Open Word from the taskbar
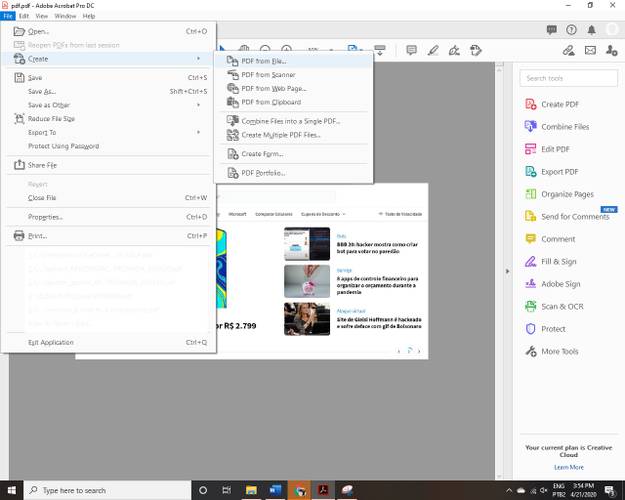The height and width of the screenshot is (500, 625). (x=275, y=490)
